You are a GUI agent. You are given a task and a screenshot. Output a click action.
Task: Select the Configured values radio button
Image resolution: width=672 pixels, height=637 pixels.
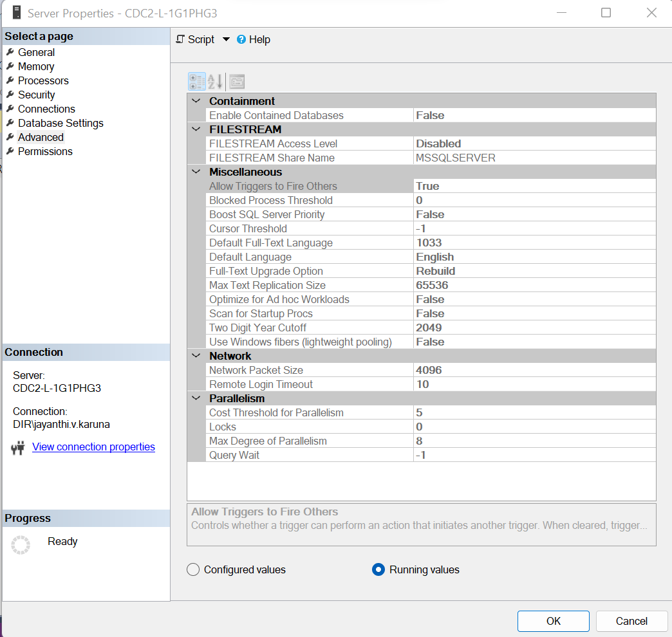(x=193, y=569)
